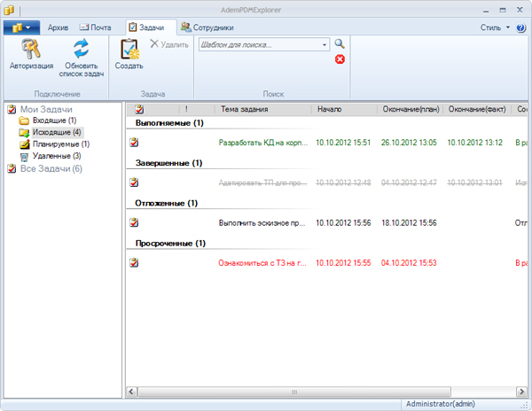Click the Сотрудники people icon
Image resolution: width=532 pixels, height=411 pixels.
point(186,27)
